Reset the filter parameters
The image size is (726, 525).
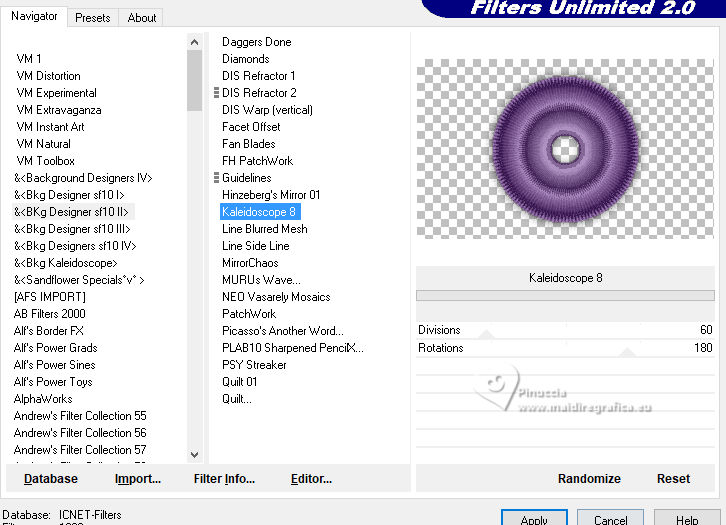coord(673,479)
